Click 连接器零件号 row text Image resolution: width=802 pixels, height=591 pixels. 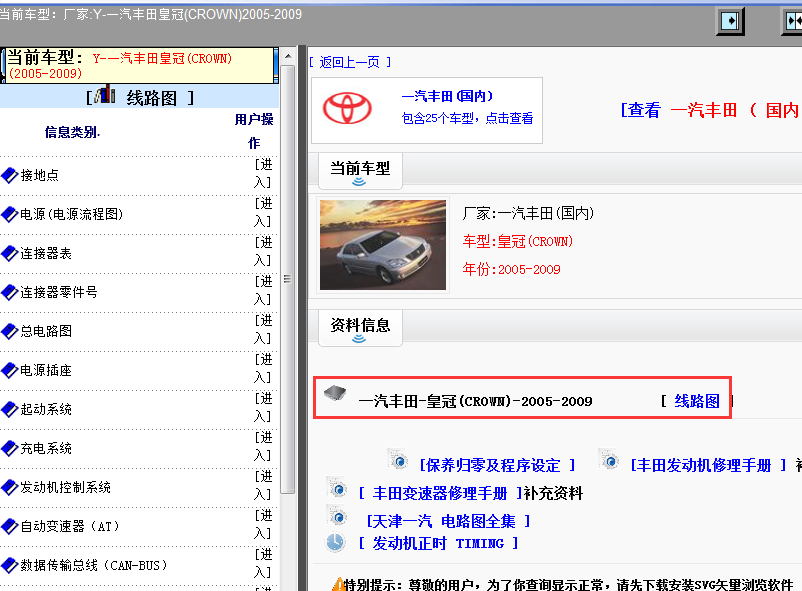[59, 292]
